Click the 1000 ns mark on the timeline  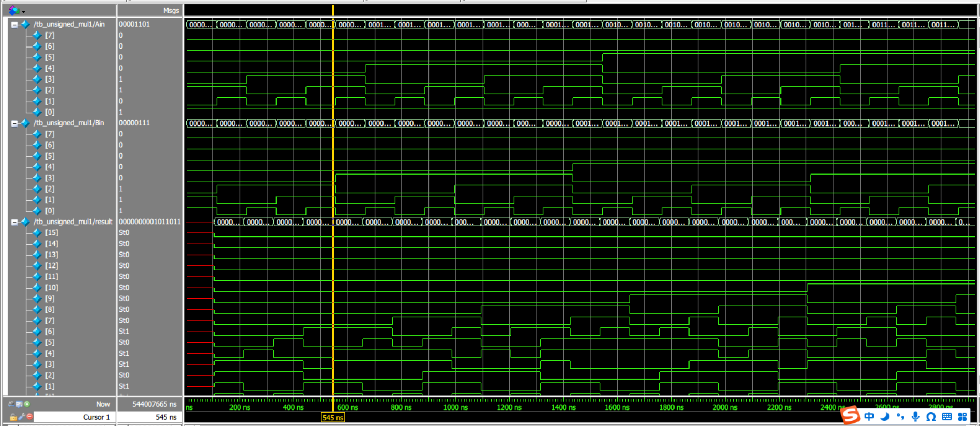tap(455, 407)
